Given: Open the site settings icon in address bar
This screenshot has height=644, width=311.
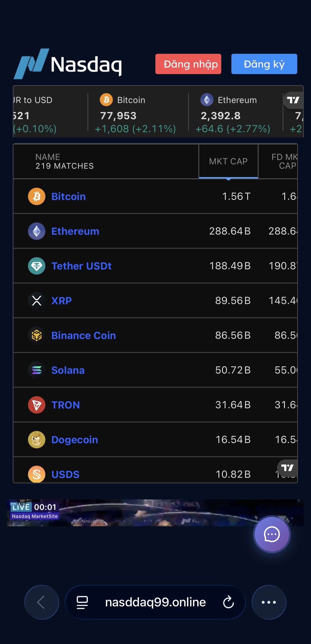Looking at the screenshot, I should [x=82, y=602].
